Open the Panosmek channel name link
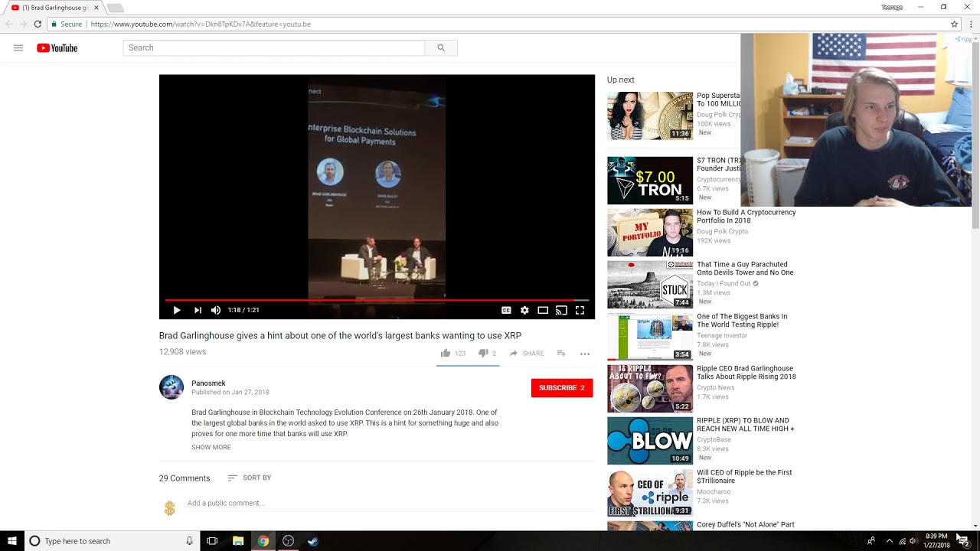 208,383
